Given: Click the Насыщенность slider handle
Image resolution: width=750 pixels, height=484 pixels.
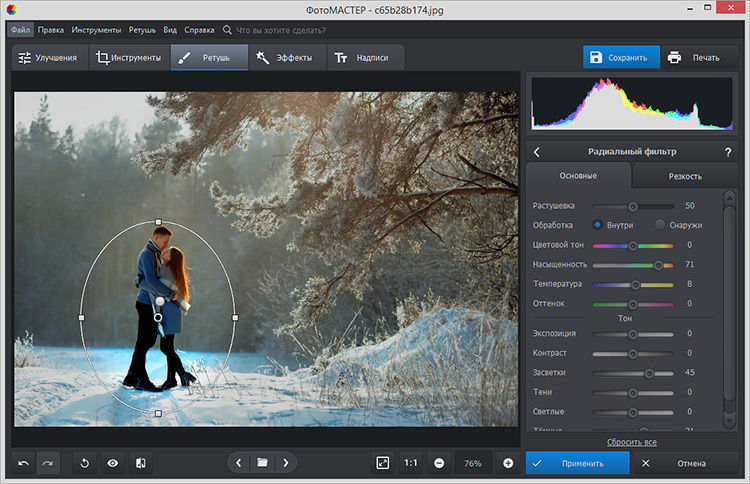Looking at the screenshot, I should point(658,265).
